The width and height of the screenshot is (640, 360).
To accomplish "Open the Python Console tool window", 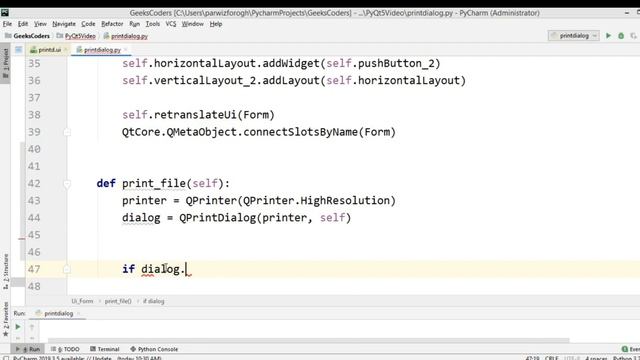I will click(x=154, y=349).
